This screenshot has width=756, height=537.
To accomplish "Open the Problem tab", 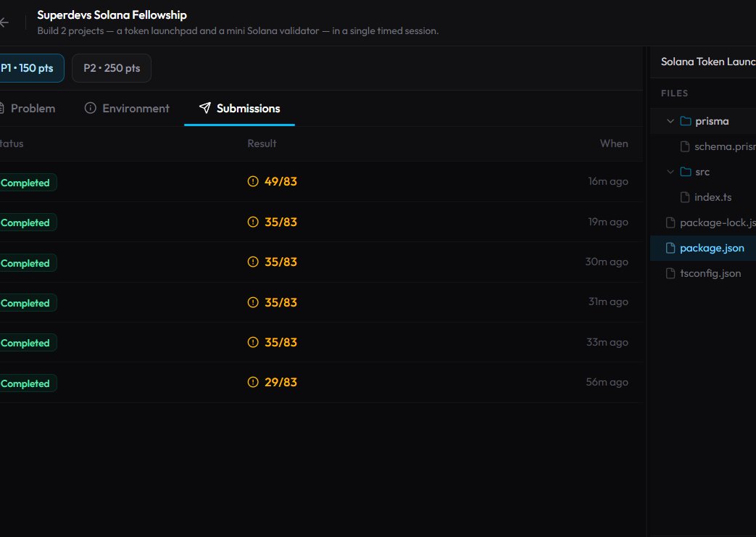I will tap(28, 109).
